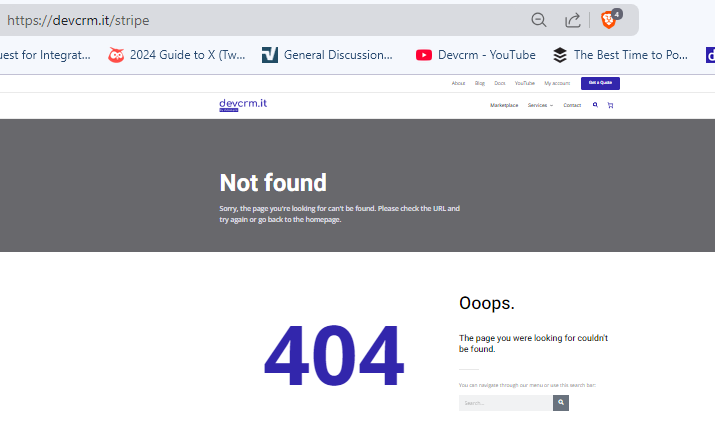Click the zoom out magnifier icon in address bar
Viewport: 715px width, 442px height.
click(x=539, y=20)
